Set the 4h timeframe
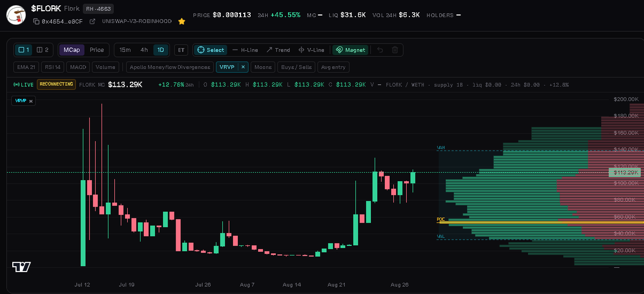This screenshot has width=644, height=294. tap(144, 50)
